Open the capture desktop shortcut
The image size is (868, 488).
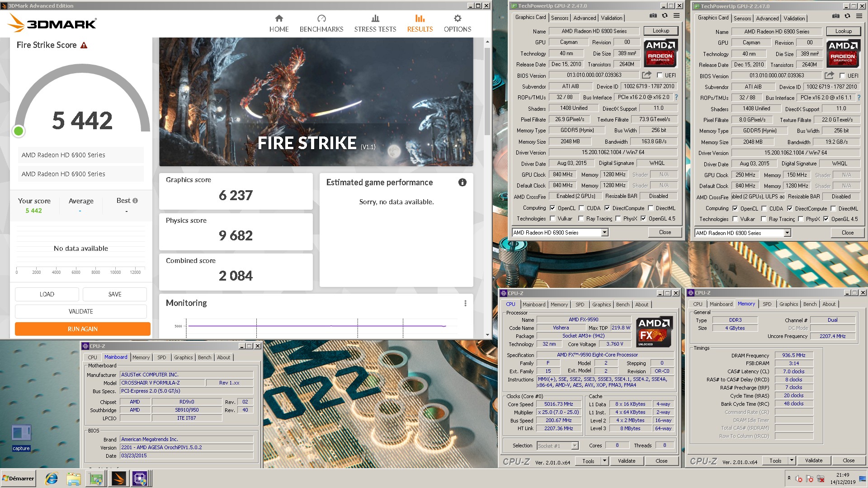pyautogui.click(x=21, y=437)
